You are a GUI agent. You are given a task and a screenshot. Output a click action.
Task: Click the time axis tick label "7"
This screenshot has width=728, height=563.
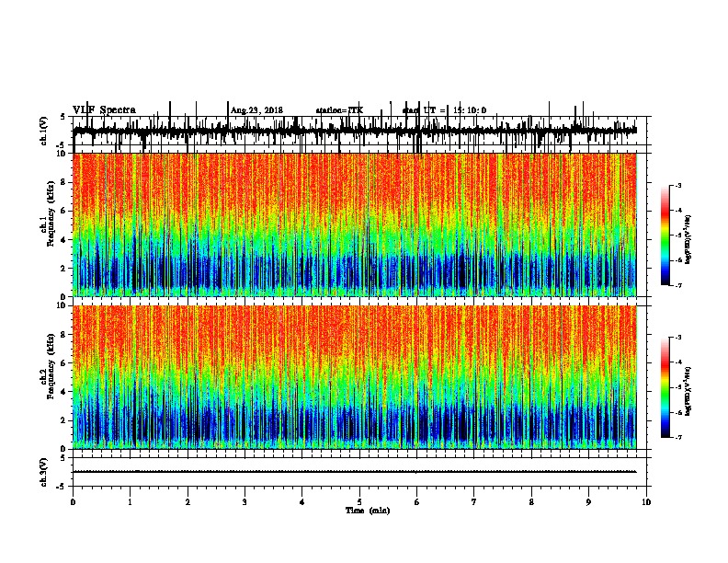pyautogui.click(x=474, y=502)
